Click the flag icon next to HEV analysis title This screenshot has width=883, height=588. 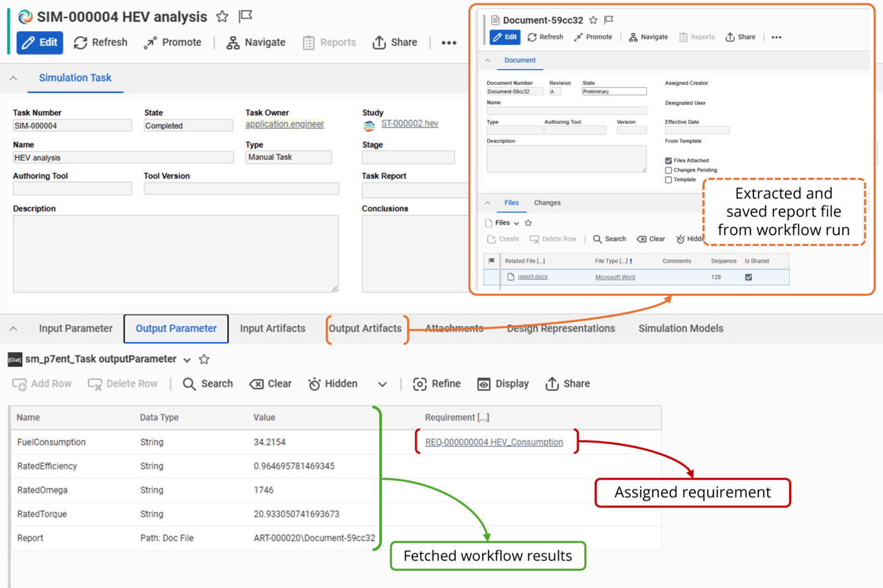tap(245, 16)
